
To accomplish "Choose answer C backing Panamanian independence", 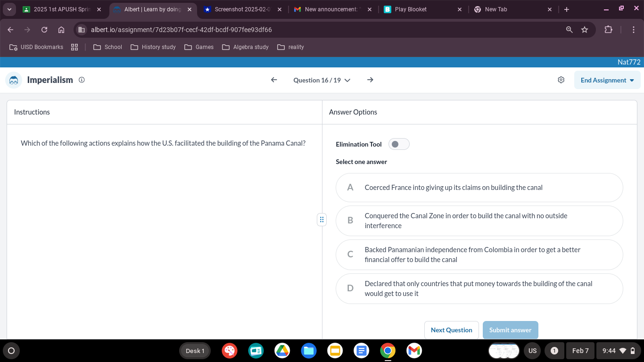I will pyautogui.click(x=479, y=255).
